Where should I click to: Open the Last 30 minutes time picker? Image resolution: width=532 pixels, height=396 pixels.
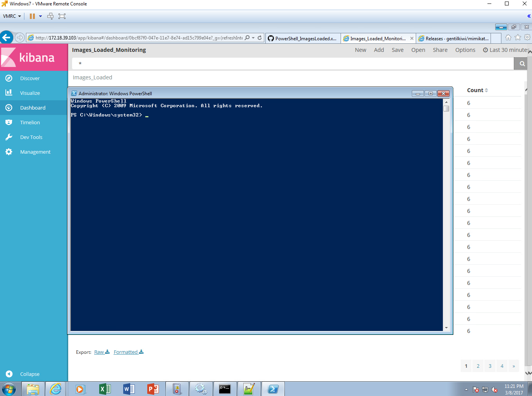click(506, 50)
